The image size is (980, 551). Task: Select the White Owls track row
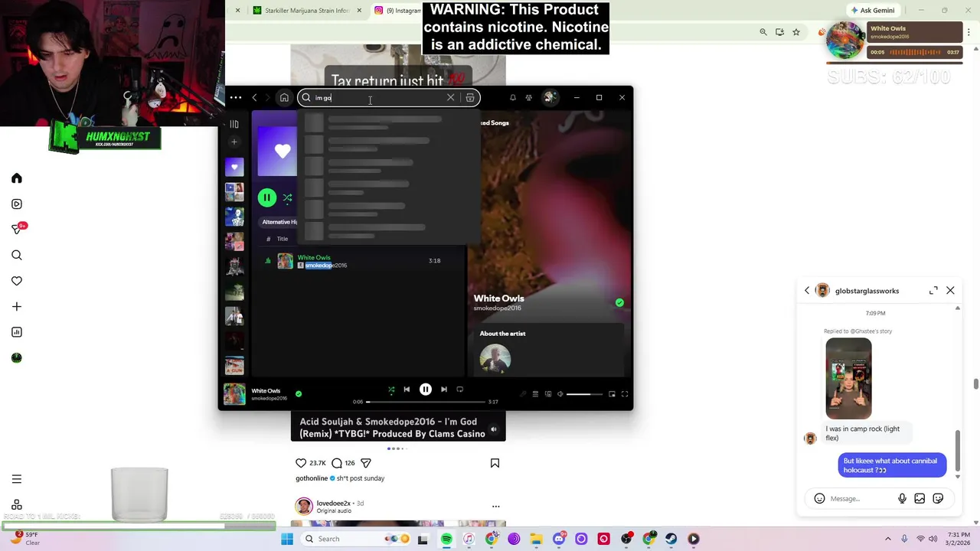tap(360, 261)
